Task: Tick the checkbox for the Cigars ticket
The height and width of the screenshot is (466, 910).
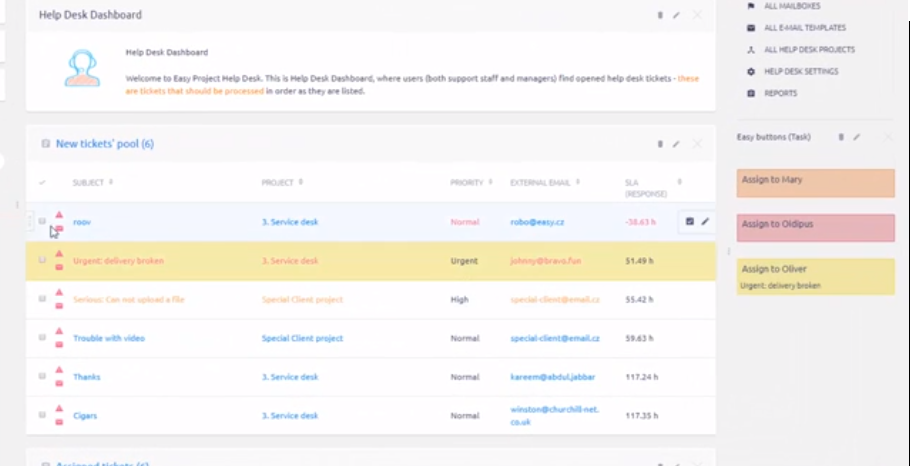Action: [x=42, y=415]
